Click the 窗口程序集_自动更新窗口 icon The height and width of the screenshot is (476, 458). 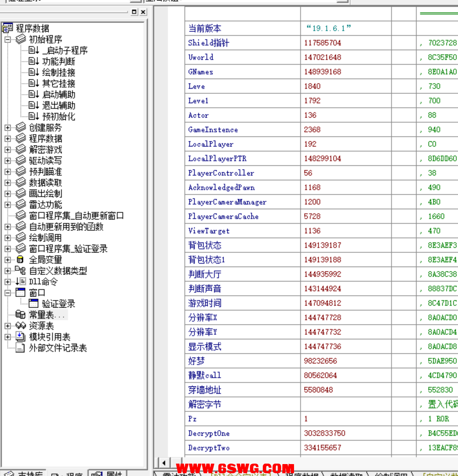[x=21, y=216]
